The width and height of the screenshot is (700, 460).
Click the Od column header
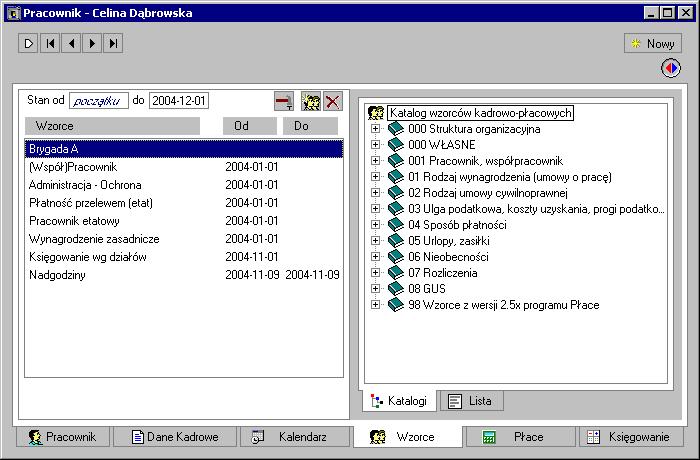(x=250, y=126)
